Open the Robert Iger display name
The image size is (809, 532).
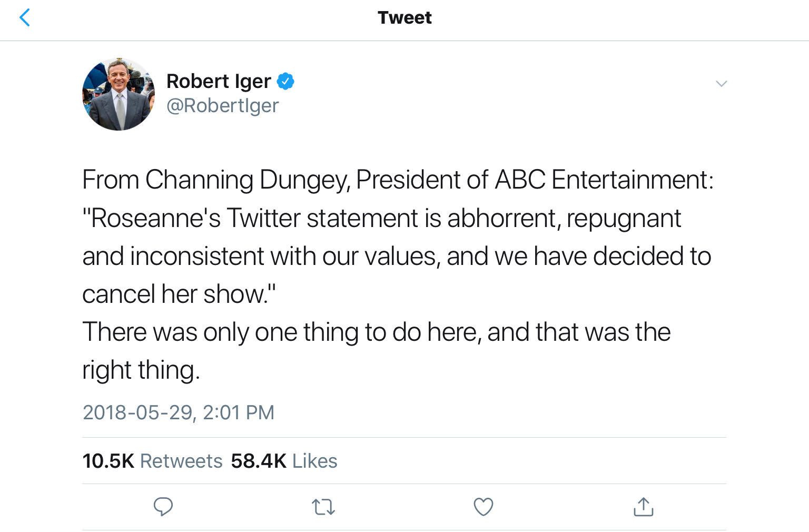point(219,81)
